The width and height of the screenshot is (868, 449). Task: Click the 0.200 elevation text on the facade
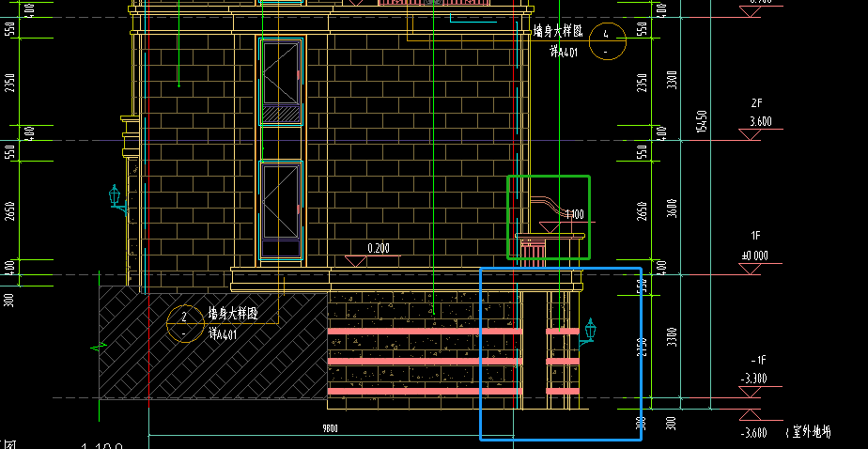[379, 248]
